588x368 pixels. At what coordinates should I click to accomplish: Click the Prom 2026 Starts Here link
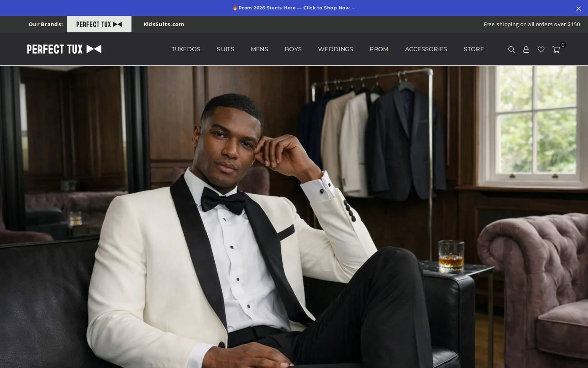pos(294,8)
